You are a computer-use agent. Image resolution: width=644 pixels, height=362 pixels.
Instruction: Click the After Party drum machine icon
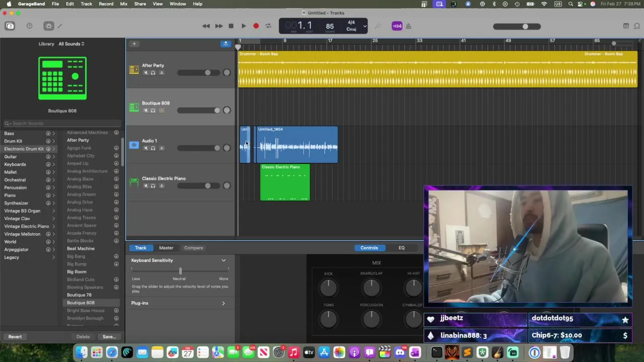coord(134,70)
